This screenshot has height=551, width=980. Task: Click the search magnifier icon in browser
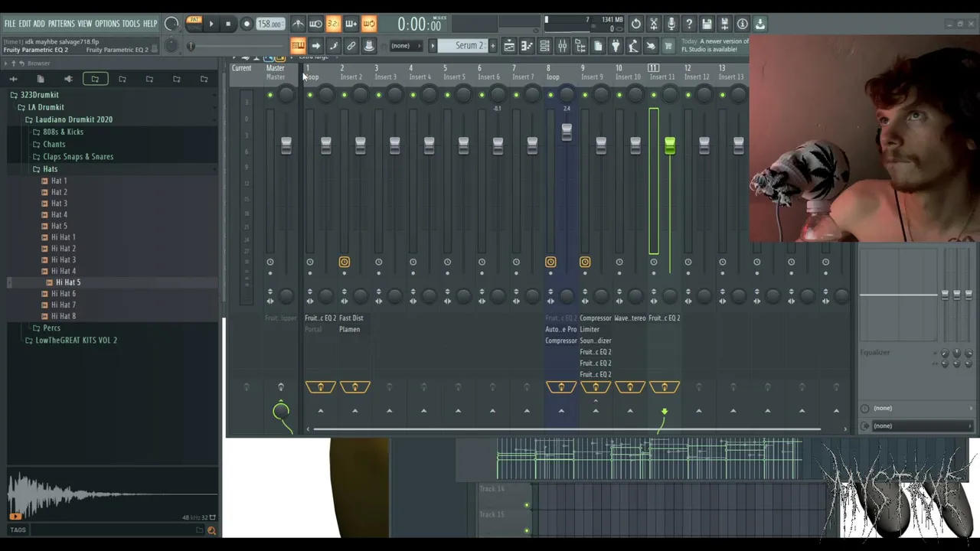[211, 530]
